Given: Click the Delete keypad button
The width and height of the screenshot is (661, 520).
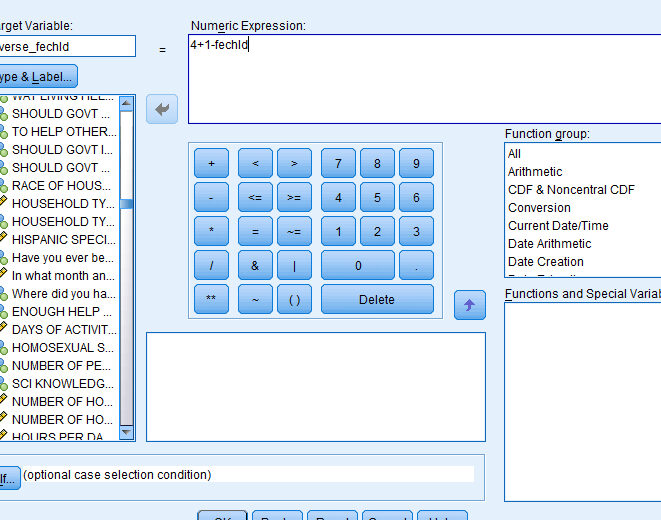Looking at the screenshot, I should [x=377, y=299].
